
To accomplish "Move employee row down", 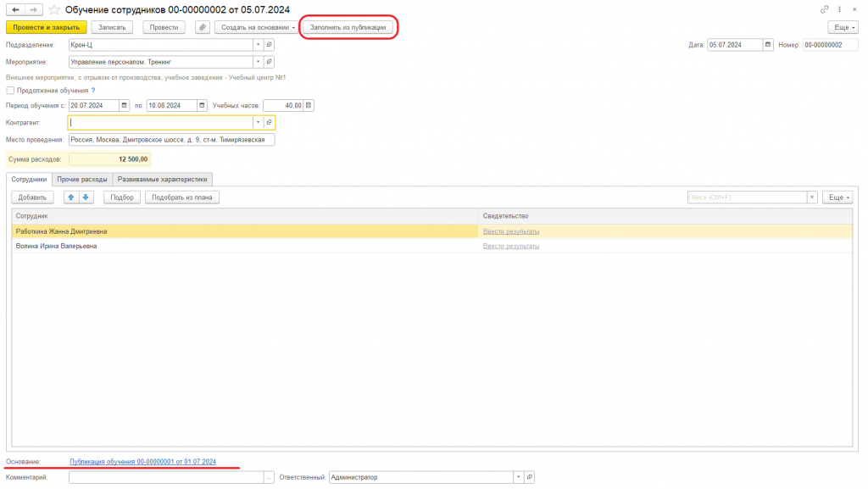I will (86, 197).
